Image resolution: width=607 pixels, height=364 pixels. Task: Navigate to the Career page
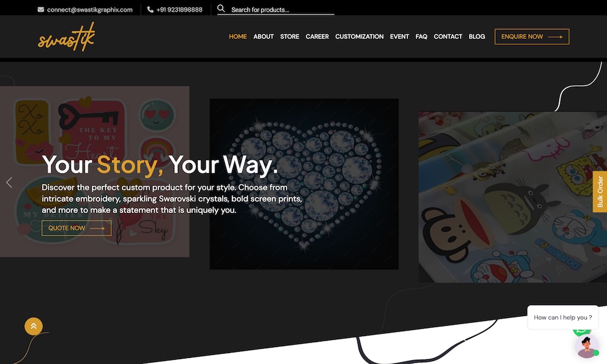pos(317,36)
